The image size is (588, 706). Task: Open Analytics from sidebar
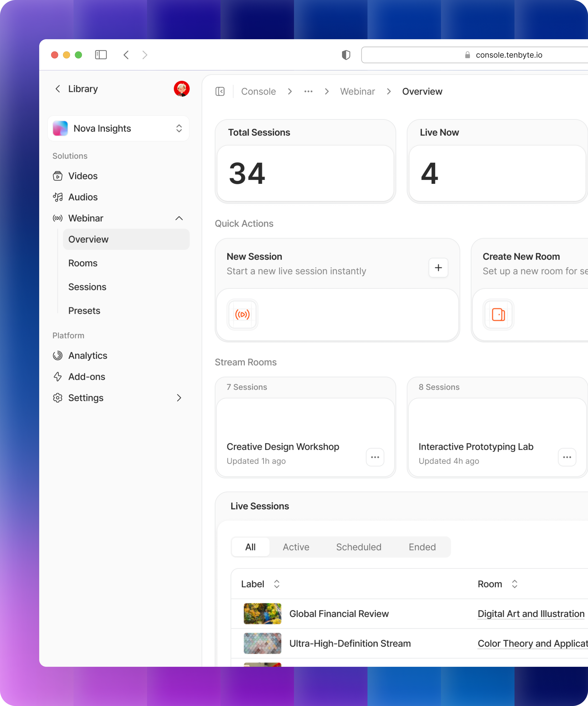[87, 355]
